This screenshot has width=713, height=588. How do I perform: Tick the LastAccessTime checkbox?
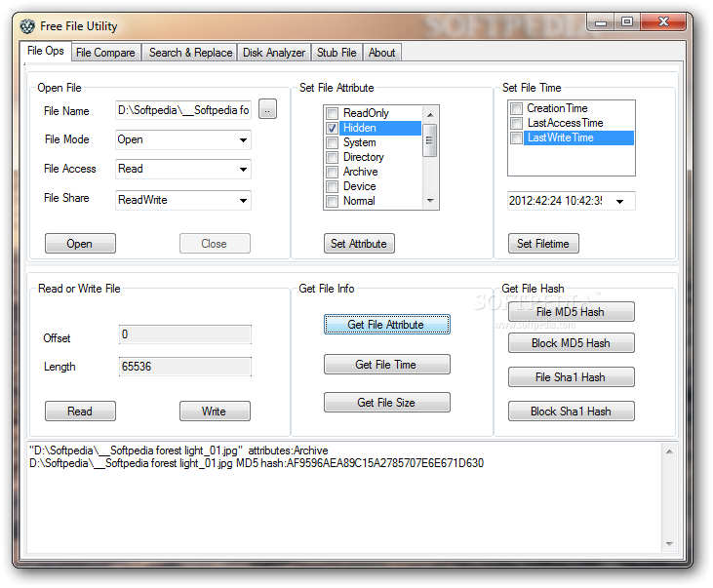[x=516, y=123]
